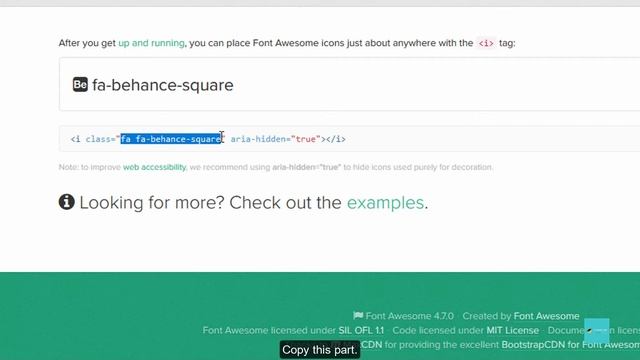Click the 'fa-behance-square' heading text
Screen dimensions: 640x360
(x=163, y=85)
